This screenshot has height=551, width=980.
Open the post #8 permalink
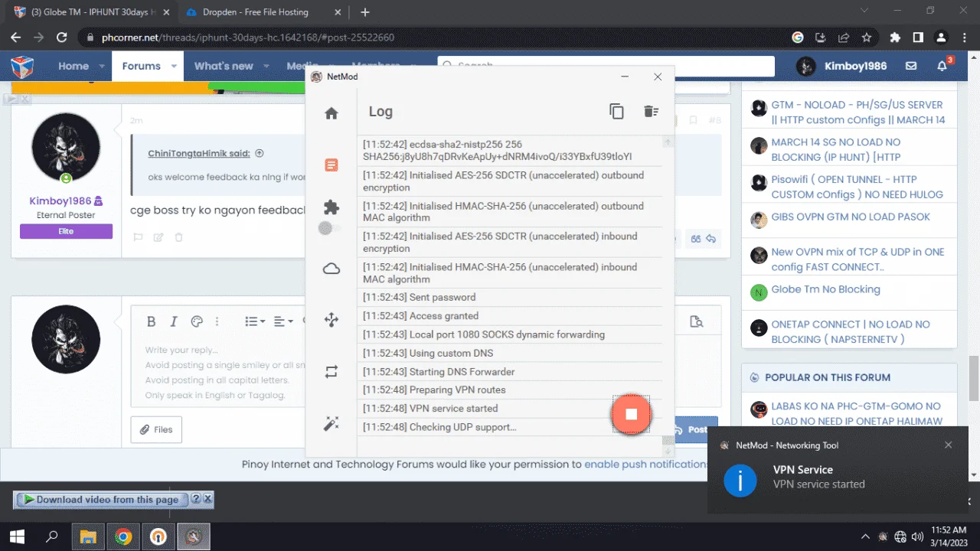click(714, 120)
